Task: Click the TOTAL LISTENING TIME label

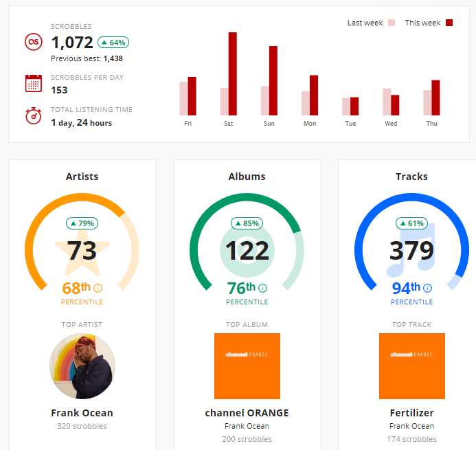Action: coord(91,110)
